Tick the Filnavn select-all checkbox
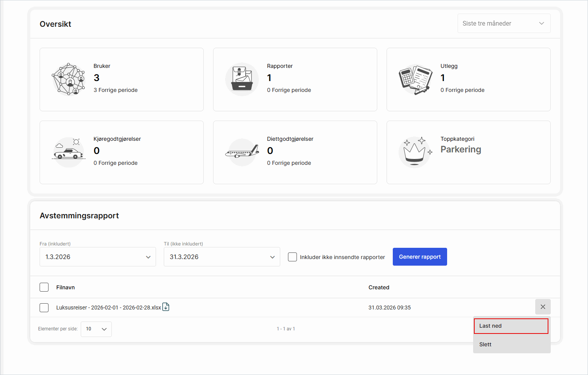Image resolution: width=588 pixels, height=375 pixels. [44, 287]
